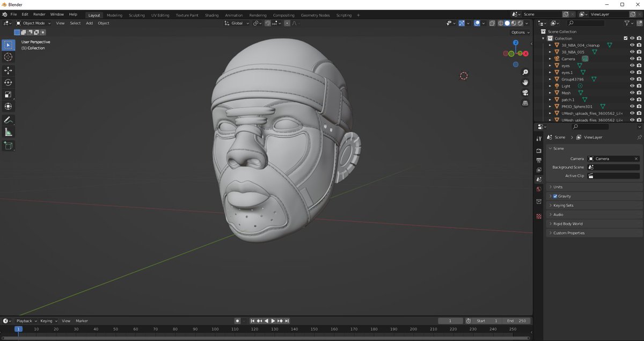644x341 pixels.
Task: Expand the Rigid Body World panel
Action: point(594,223)
